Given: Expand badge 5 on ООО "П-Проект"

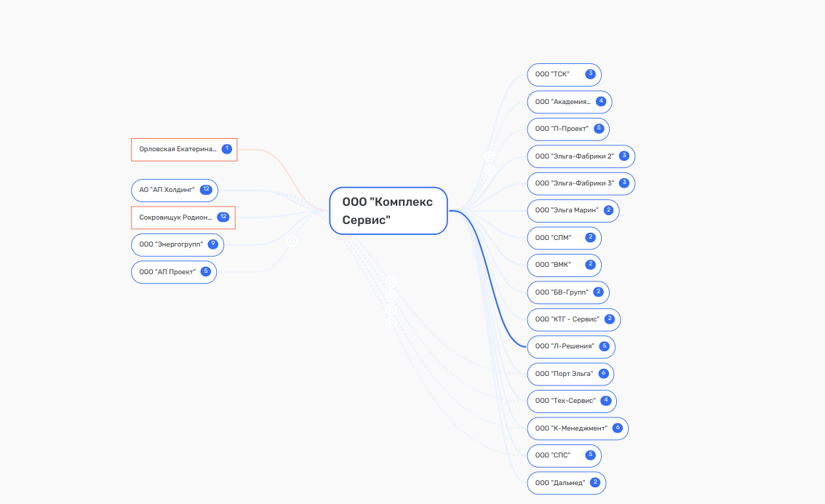Looking at the screenshot, I should pos(598,129).
